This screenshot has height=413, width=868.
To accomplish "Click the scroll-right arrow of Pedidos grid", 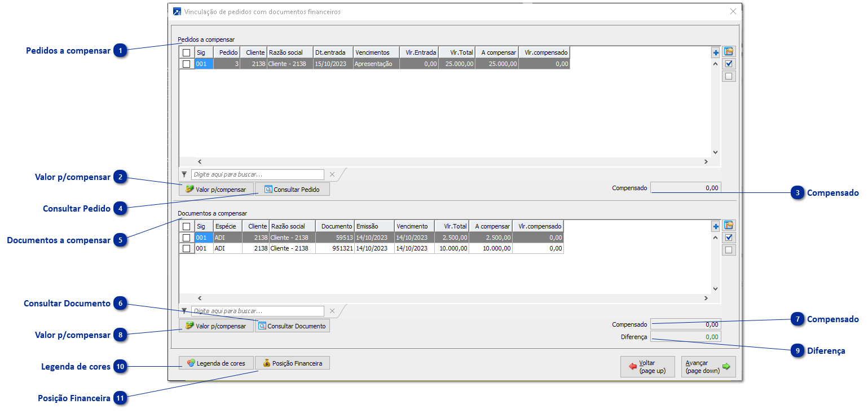I will pyautogui.click(x=706, y=162).
